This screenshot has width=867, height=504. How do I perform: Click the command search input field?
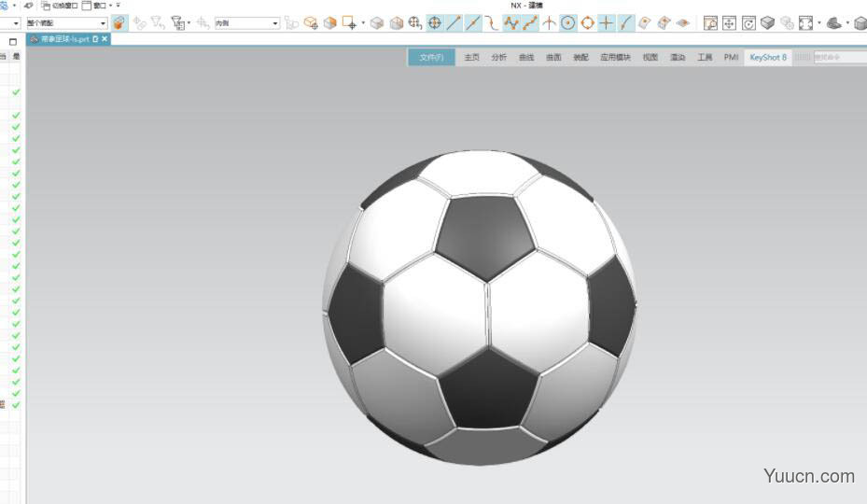[841, 58]
